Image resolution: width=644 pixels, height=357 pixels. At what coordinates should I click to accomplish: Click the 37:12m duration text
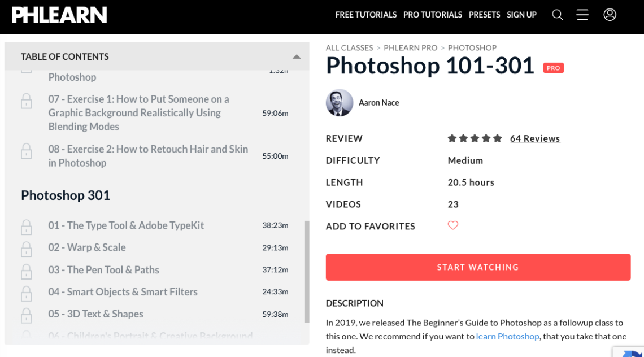pyautogui.click(x=275, y=270)
